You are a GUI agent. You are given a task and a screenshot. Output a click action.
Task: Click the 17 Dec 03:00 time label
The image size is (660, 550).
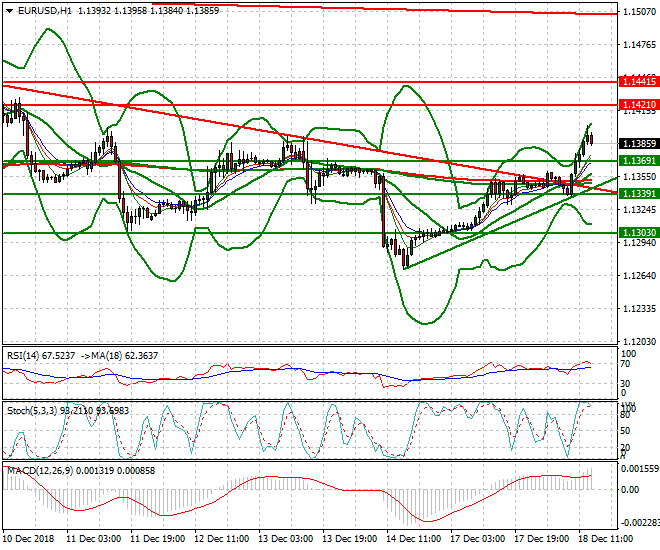478,539
